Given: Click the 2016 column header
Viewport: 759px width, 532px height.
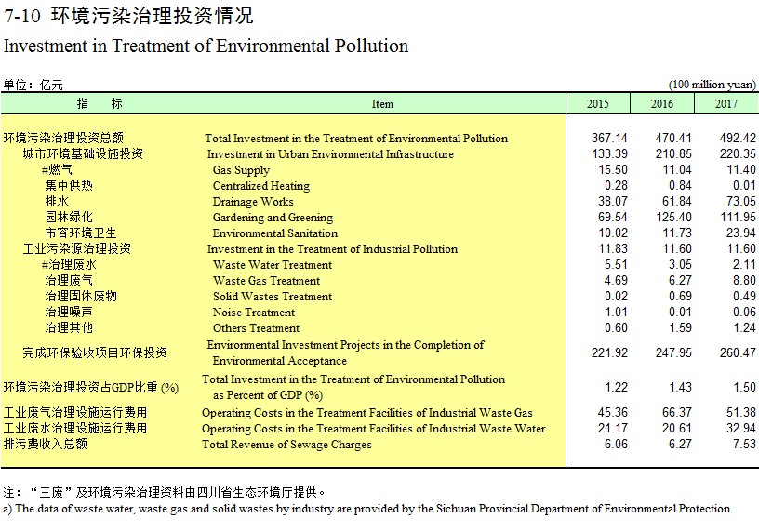Looking at the screenshot, I should 661,103.
